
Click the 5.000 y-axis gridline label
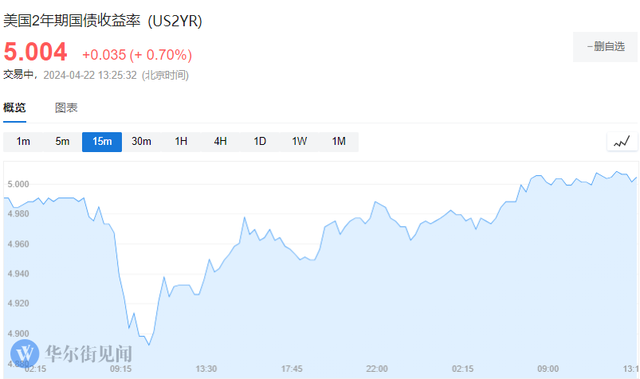[18, 184]
